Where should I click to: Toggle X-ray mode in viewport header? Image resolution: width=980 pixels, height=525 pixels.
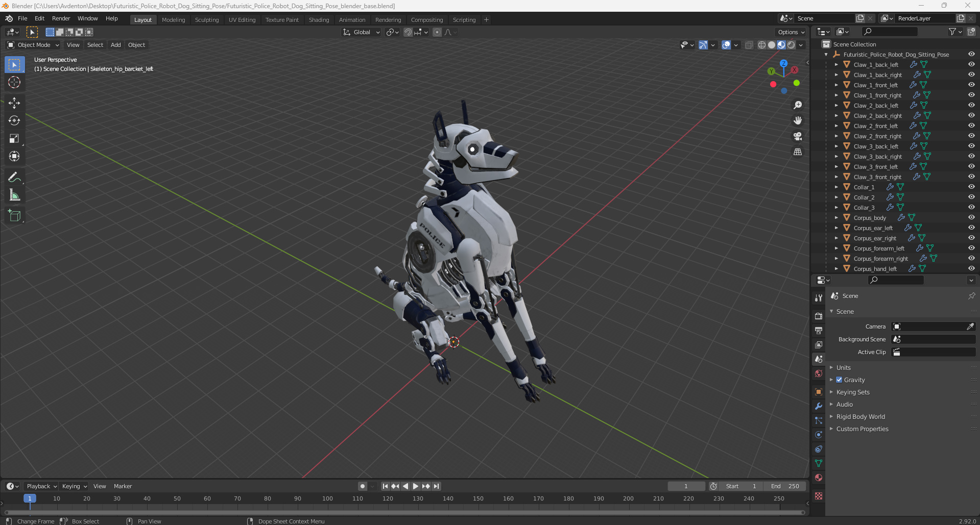coord(749,45)
